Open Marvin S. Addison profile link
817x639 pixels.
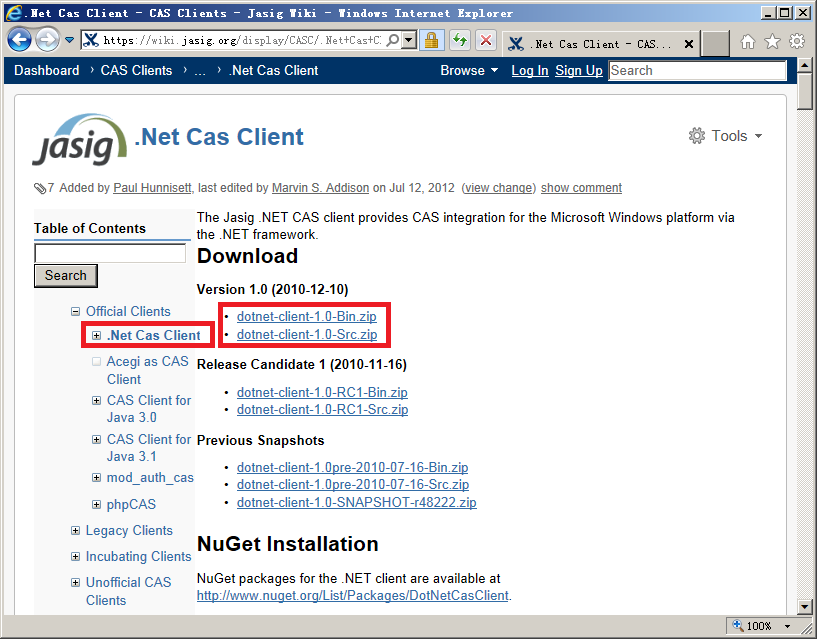[x=320, y=188]
